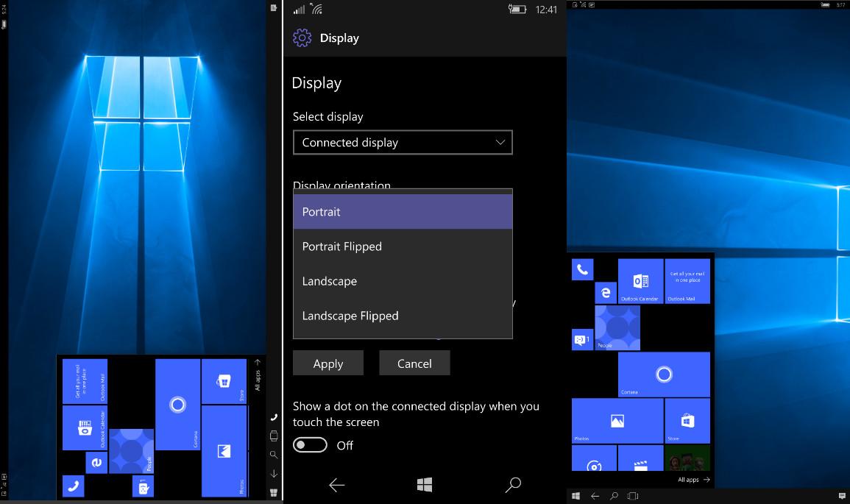This screenshot has height=504, width=850.
Task: Tap the phone's Search magnifier key
Action: 513,484
